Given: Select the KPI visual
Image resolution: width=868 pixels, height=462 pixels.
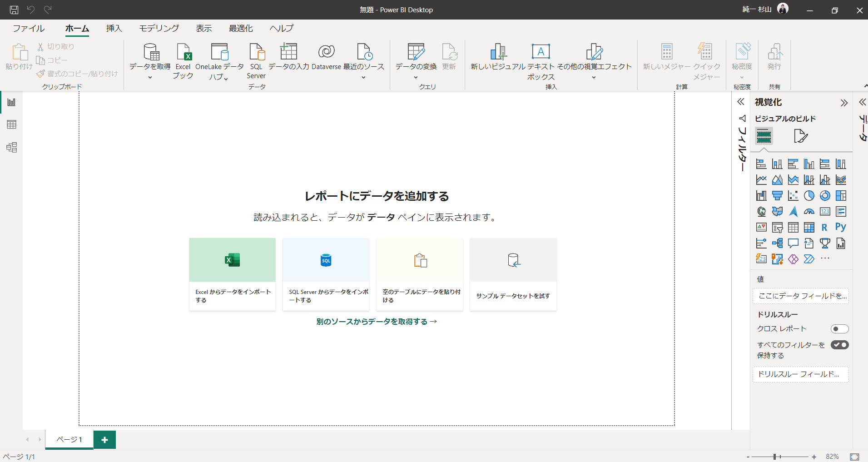Looking at the screenshot, I should (x=761, y=228).
